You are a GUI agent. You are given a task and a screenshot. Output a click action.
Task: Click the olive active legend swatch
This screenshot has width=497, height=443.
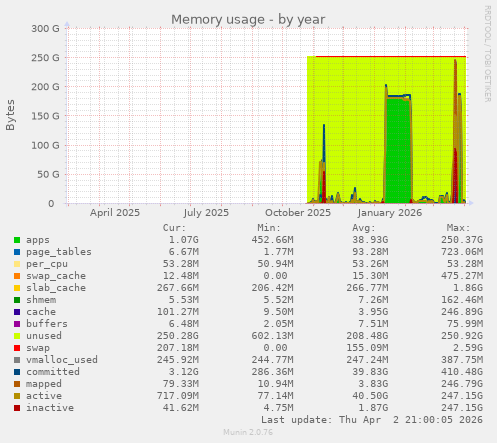[x=17, y=396]
